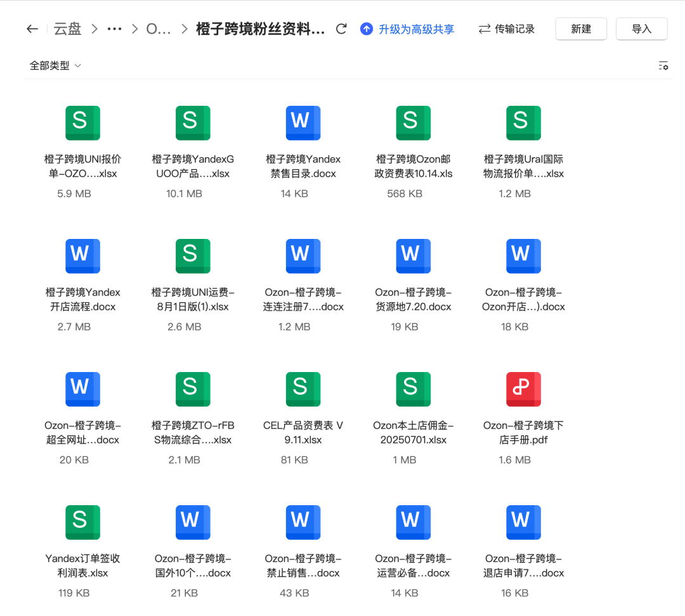Open 橙子跨境Ozon邮政资费表10.14.xls icon
The width and height of the screenshot is (685, 616).
point(414,123)
